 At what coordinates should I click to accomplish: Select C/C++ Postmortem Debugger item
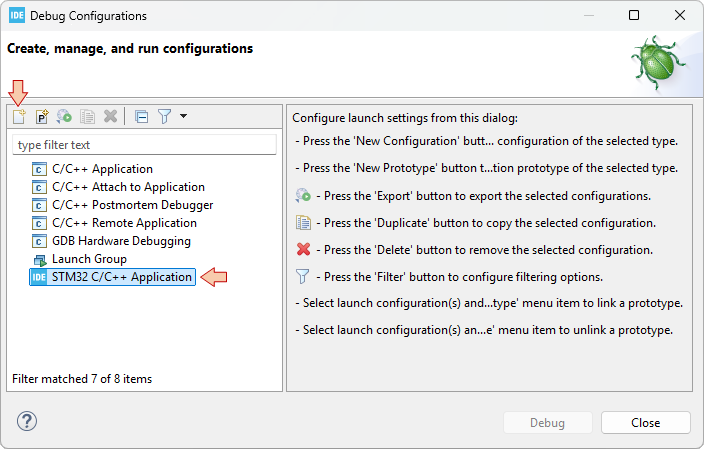click(132, 205)
